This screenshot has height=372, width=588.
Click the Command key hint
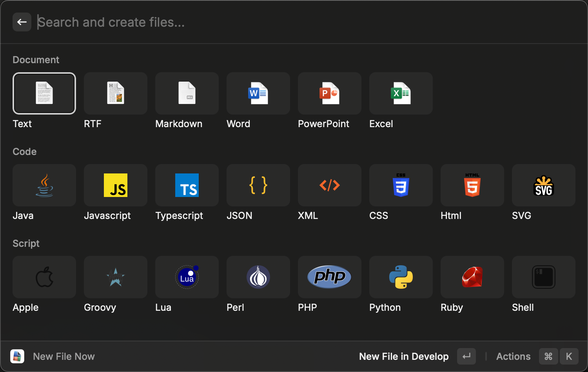click(x=548, y=356)
